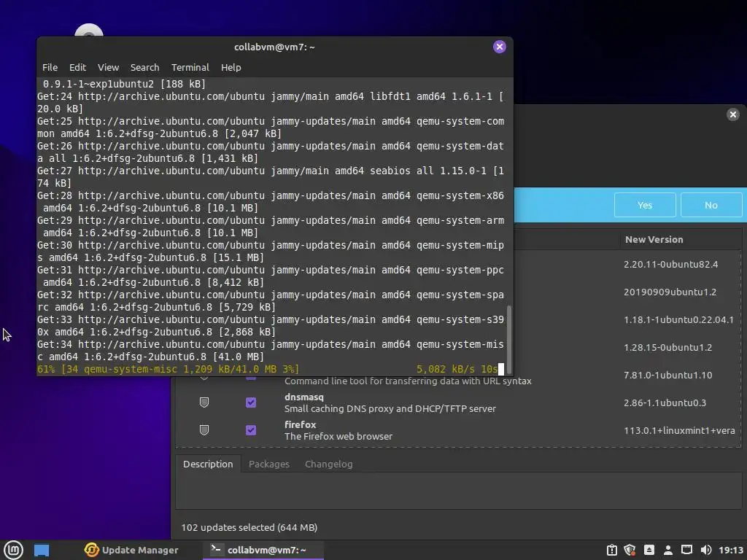Image resolution: width=747 pixels, height=560 pixels.
Task: Open the terminal Edit menu
Action: coord(77,68)
